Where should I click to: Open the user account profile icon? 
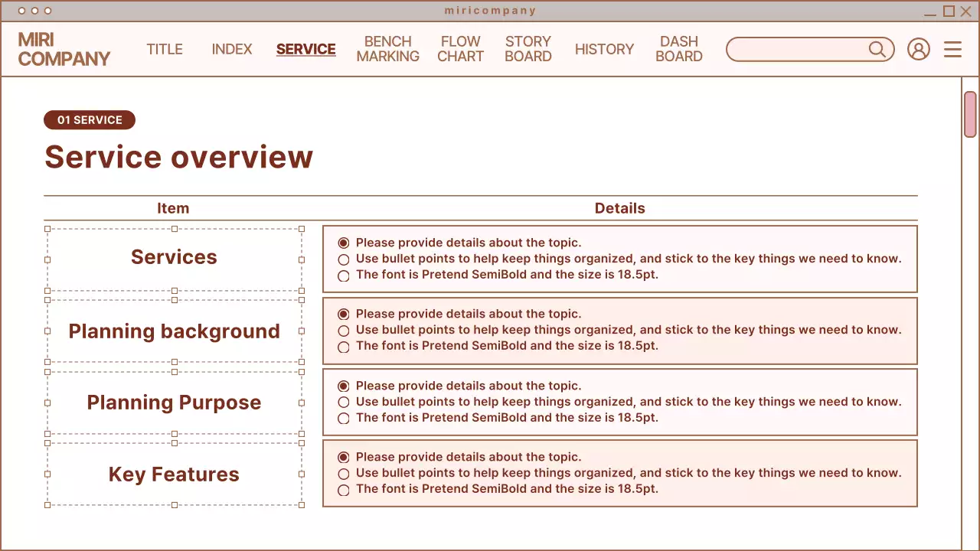pyautogui.click(x=918, y=49)
